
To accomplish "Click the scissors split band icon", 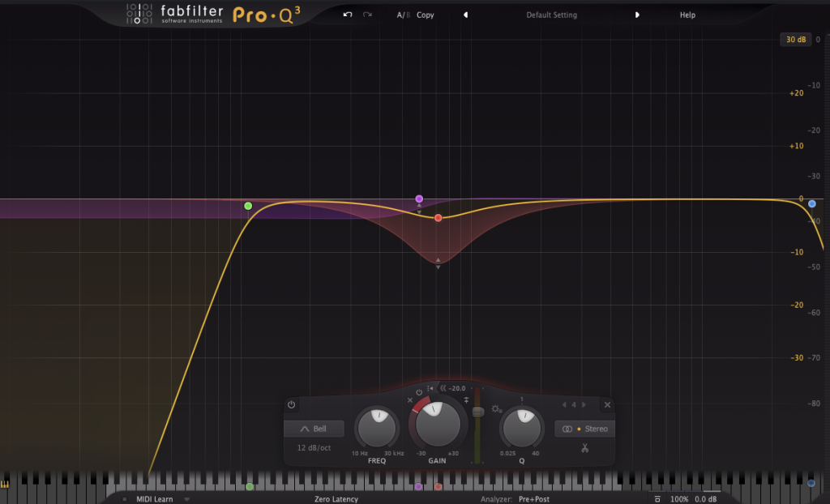I will [585, 448].
